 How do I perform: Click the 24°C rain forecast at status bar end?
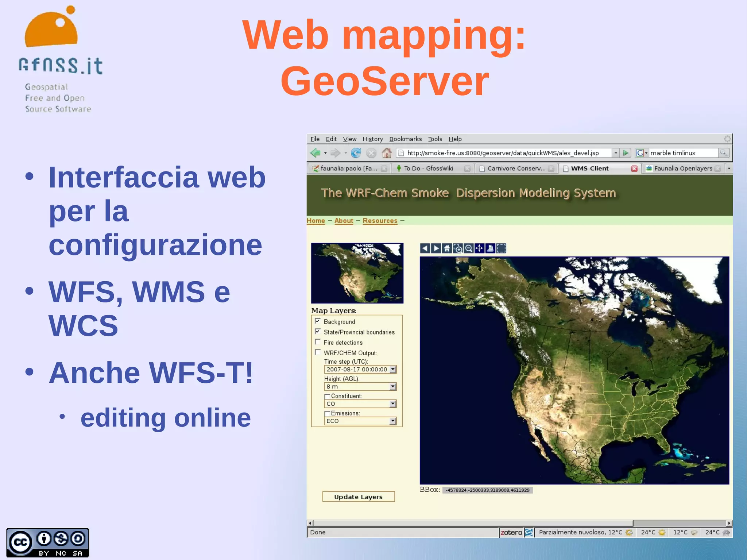pos(717,533)
